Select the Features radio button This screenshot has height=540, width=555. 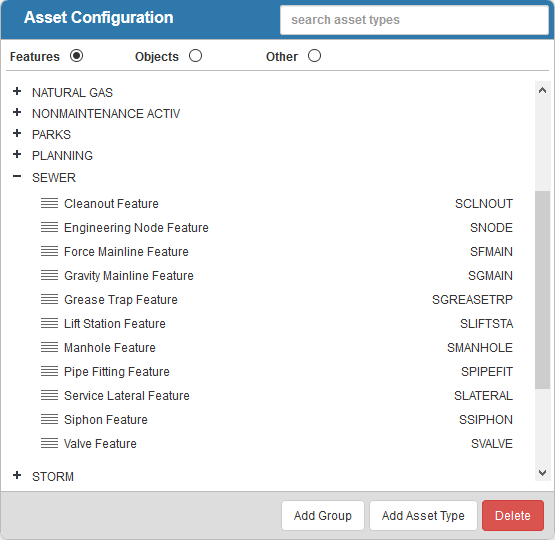coord(76,56)
